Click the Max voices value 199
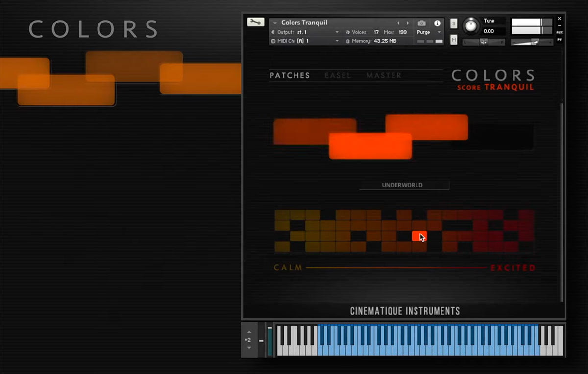Image resolution: width=588 pixels, height=374 pixels. (403, 32)
